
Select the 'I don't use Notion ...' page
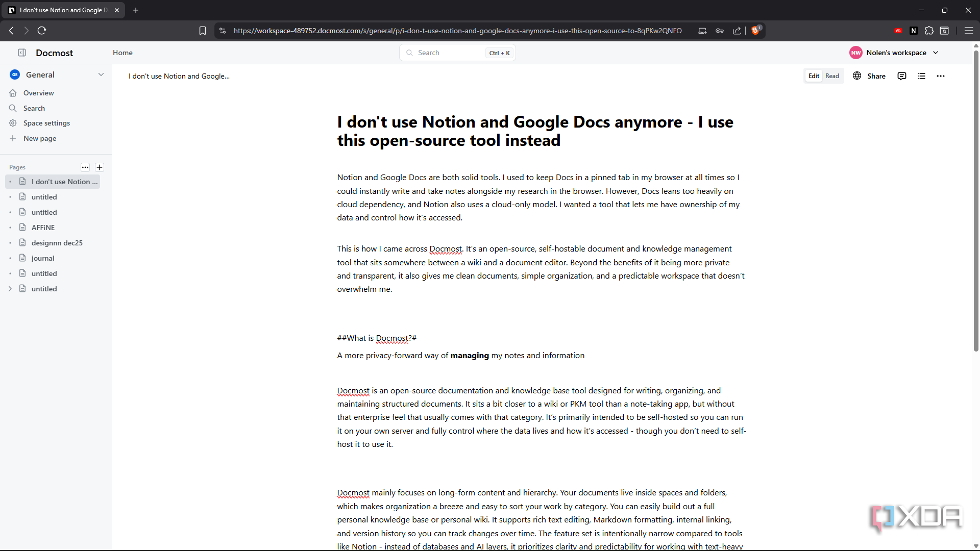pos(53,182)
